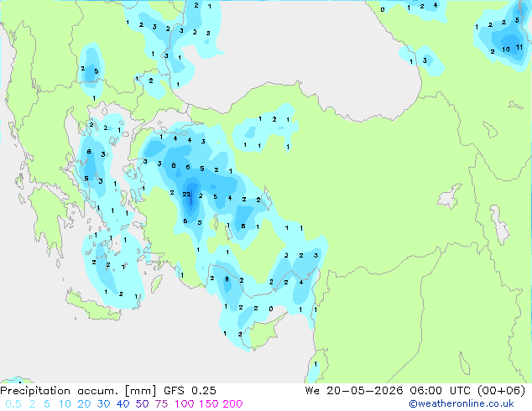Select the 150 legend color value

click(x=208, y=404)
